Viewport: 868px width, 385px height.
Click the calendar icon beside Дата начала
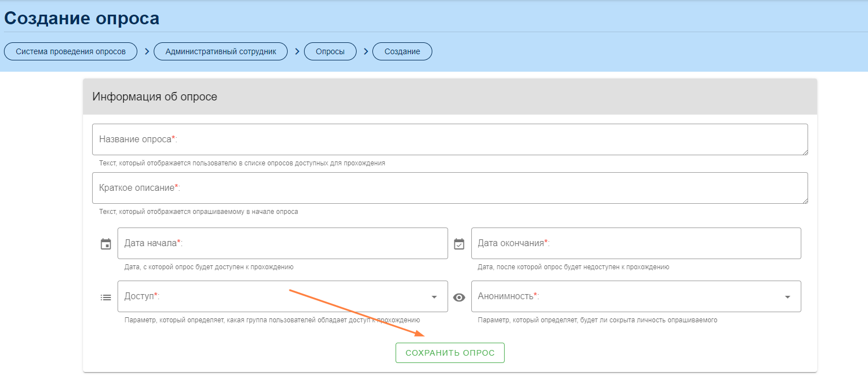[106, 244]
